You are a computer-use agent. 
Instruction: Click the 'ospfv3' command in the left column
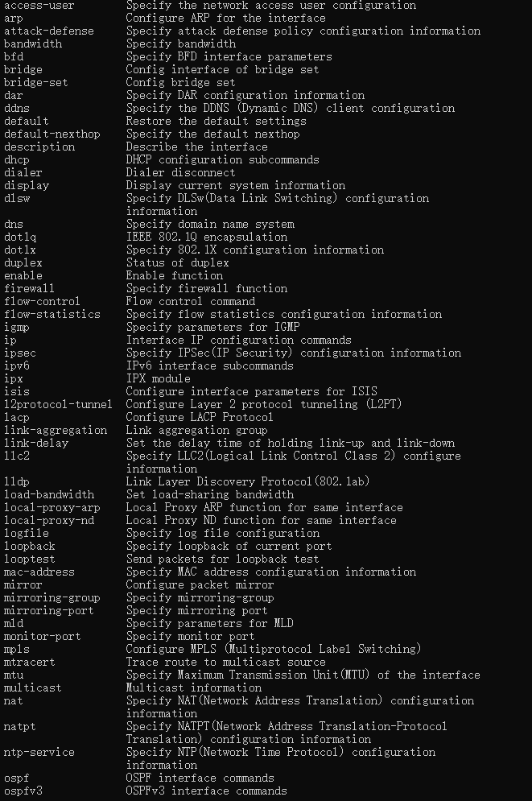pos(23,791)
